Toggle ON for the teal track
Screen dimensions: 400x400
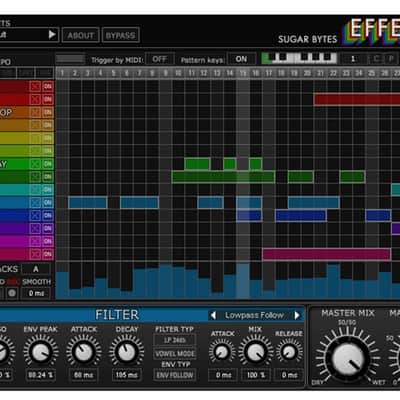(48, 190)
